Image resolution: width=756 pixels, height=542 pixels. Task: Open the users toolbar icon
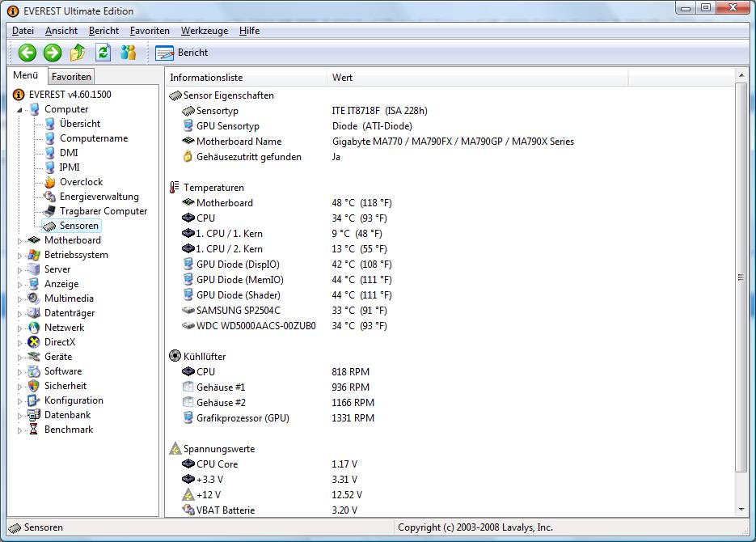[x=129, y=53]
